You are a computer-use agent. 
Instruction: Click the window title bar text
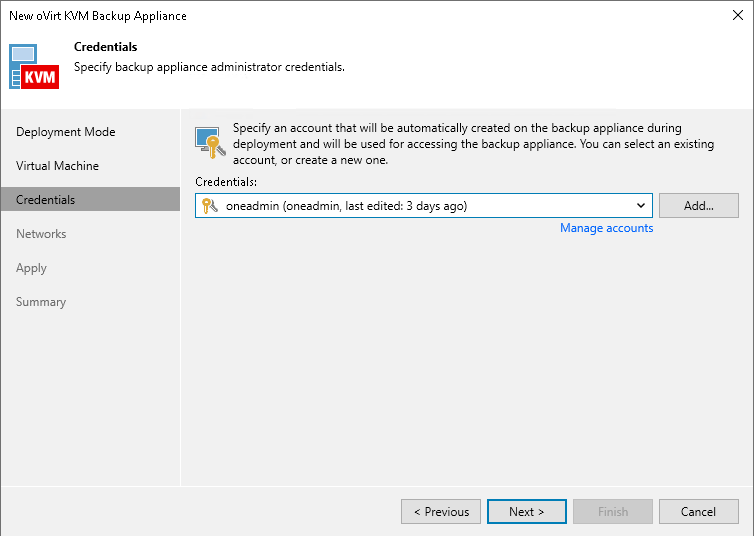(x=98, y=16)
